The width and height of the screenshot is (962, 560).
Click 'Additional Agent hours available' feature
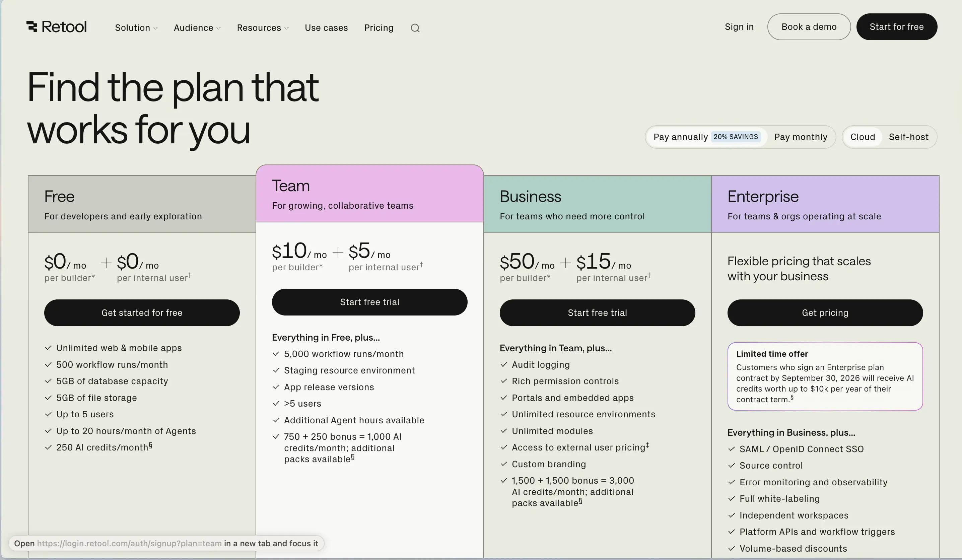point(354,420)
